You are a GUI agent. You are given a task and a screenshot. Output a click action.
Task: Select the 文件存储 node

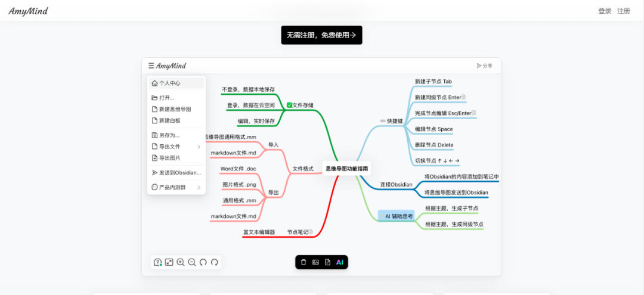pyautogui.click(x=300, y=105)
